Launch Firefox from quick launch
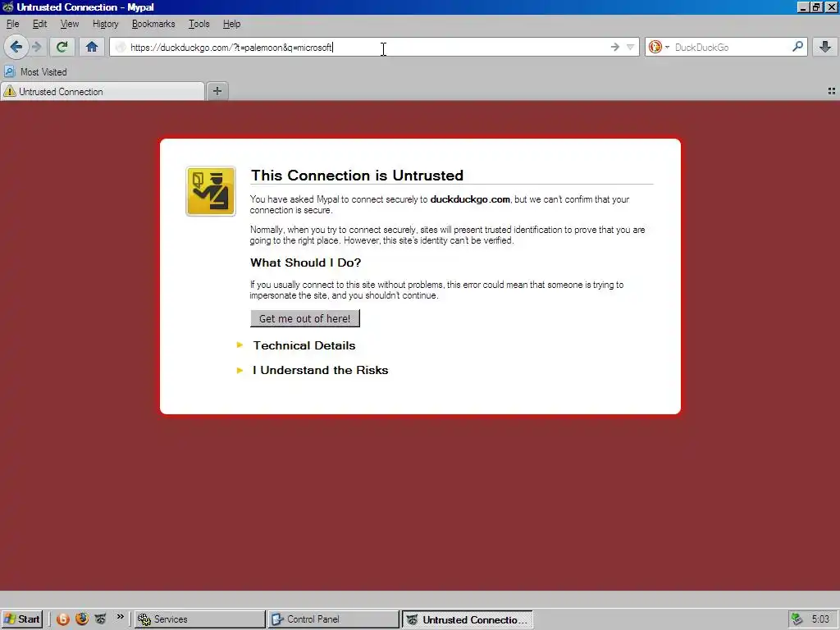Screen dimensions: 840x630 (82, 619)
